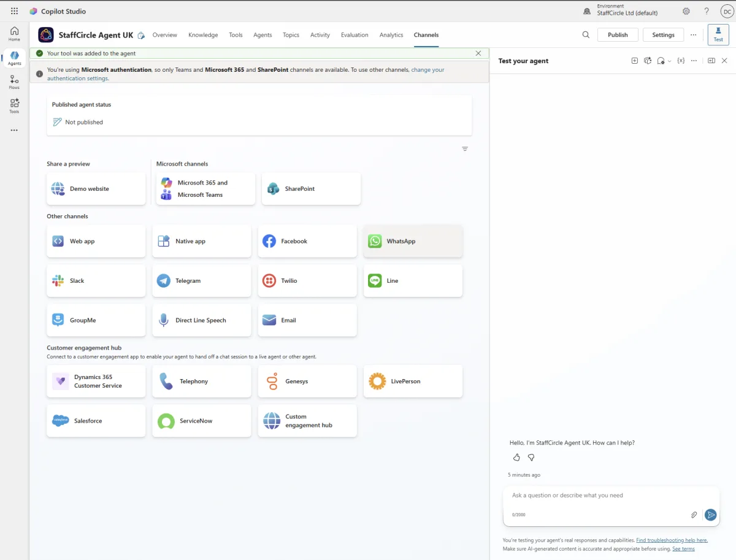Start a new test session icon
The width and height of the screenshot is (736, 560).
click(x=635, y=61)
